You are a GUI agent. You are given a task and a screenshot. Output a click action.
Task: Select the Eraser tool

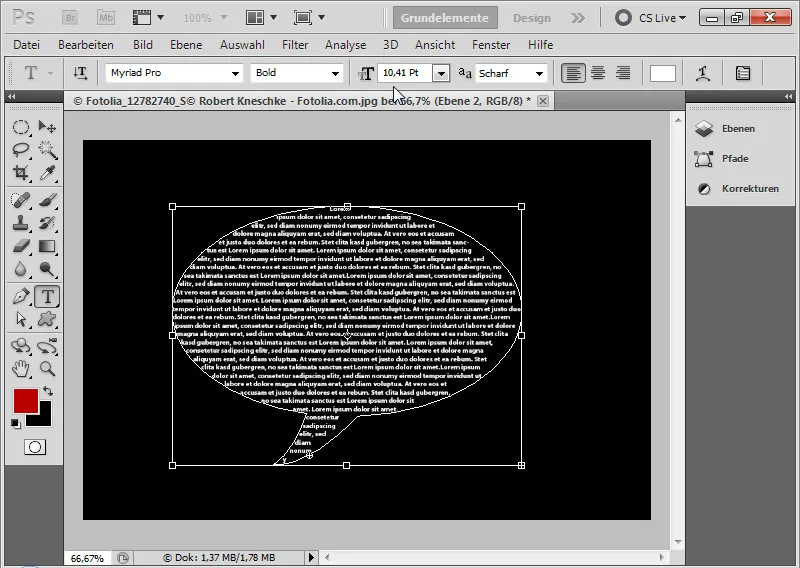click(21, 246)
